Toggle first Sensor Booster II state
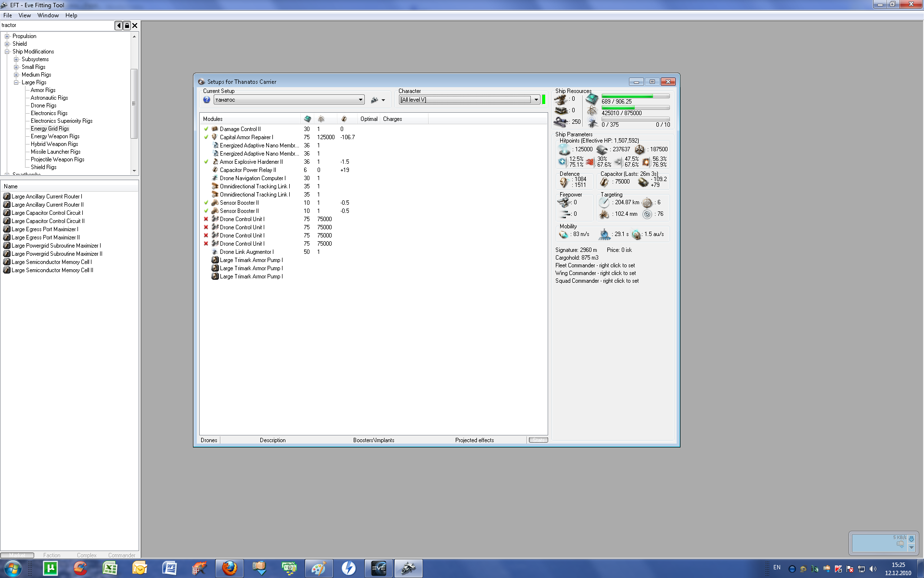This screenshot has height=578, width=924. pyautogui.click(x=206, y=203)
